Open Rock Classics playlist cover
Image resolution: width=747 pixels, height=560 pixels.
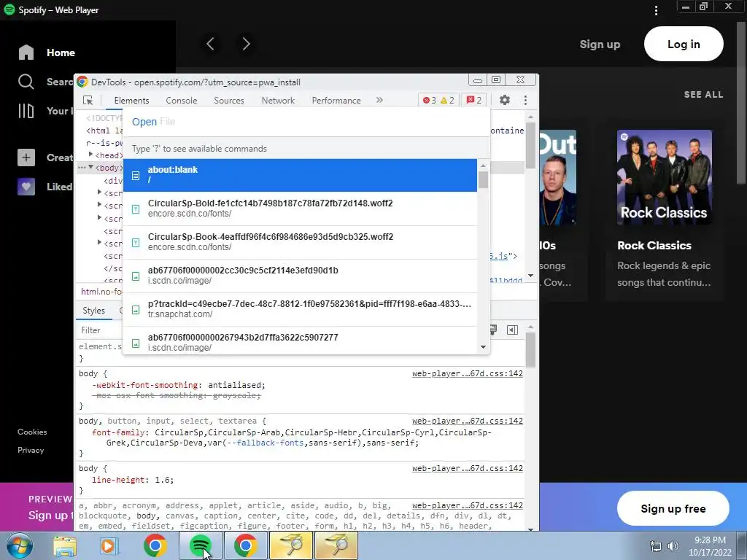tap(664, 177)
